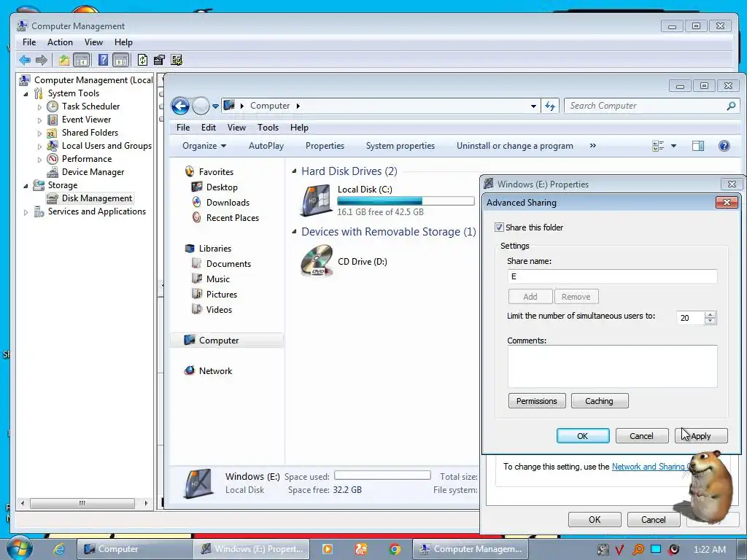Decrease simultaneous users limit with down arrow
This screenshot has width=747, height=560.
(x=710, y=321)
